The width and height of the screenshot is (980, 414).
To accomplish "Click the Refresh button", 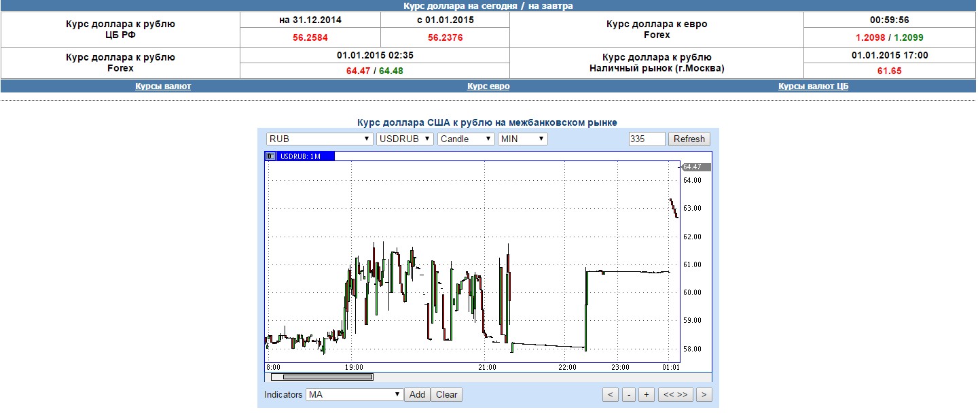I will tap(689, 139).
